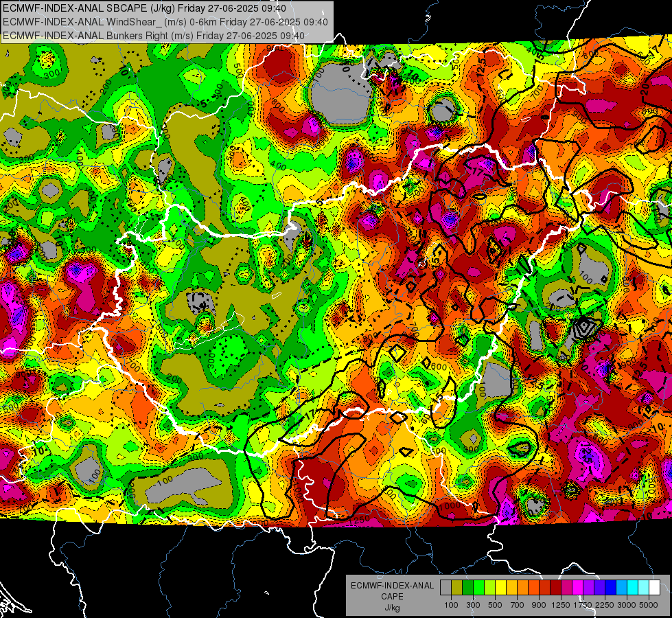Click the 300 label on legend scale
This screenshot has width=672, height=618.
pyautogui.click(x=473, y=605)
